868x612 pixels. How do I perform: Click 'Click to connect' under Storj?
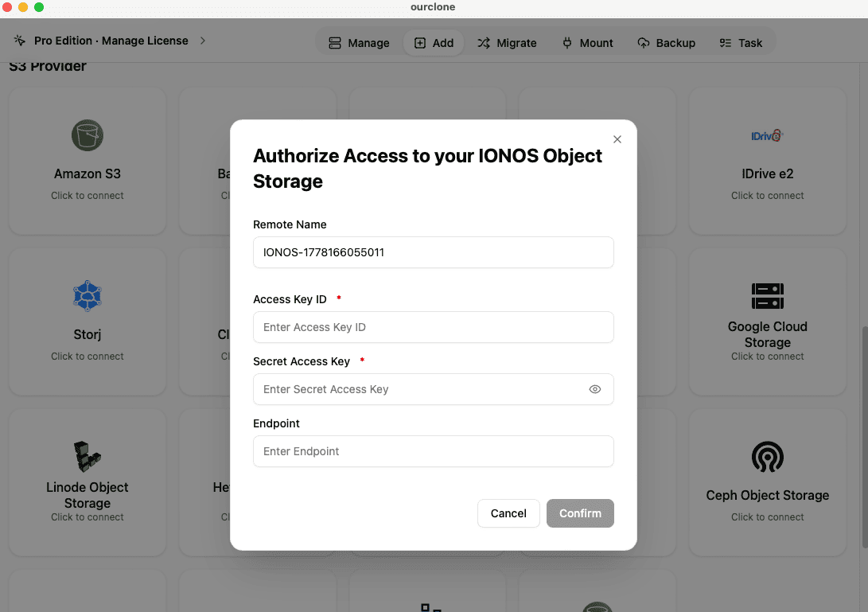88,356
